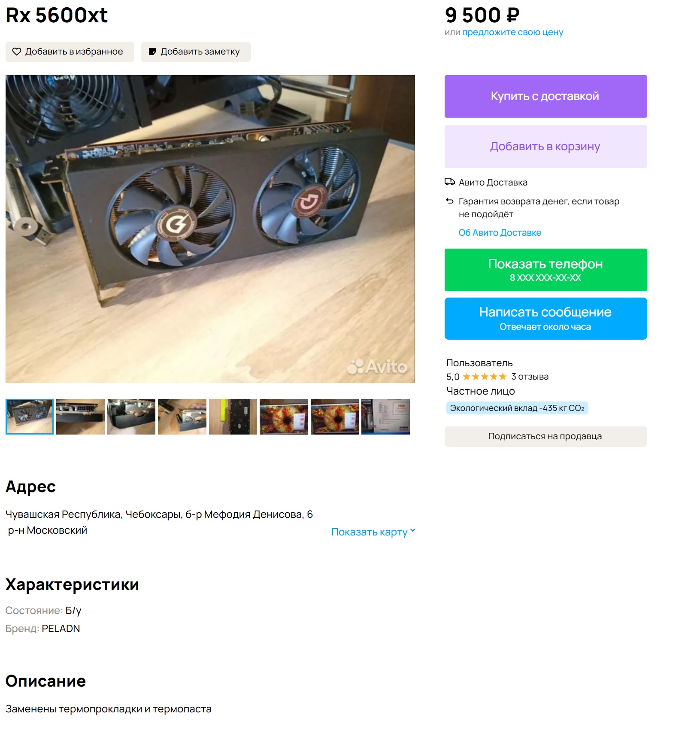700x742 pixels.
Task: Select the second photo thumbnail
Action: 80,417
